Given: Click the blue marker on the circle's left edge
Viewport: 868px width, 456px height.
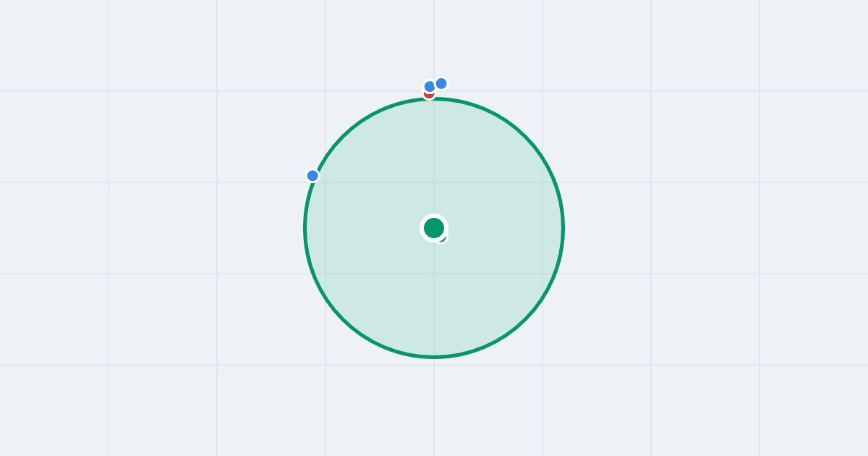Looking at the screenshot, I should 312,176.
